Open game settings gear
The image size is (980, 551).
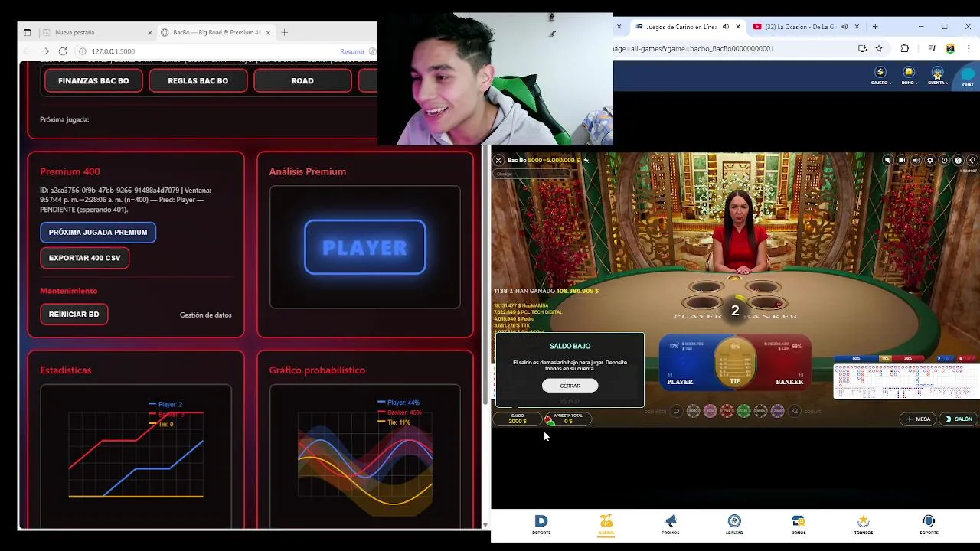(930, 160)
